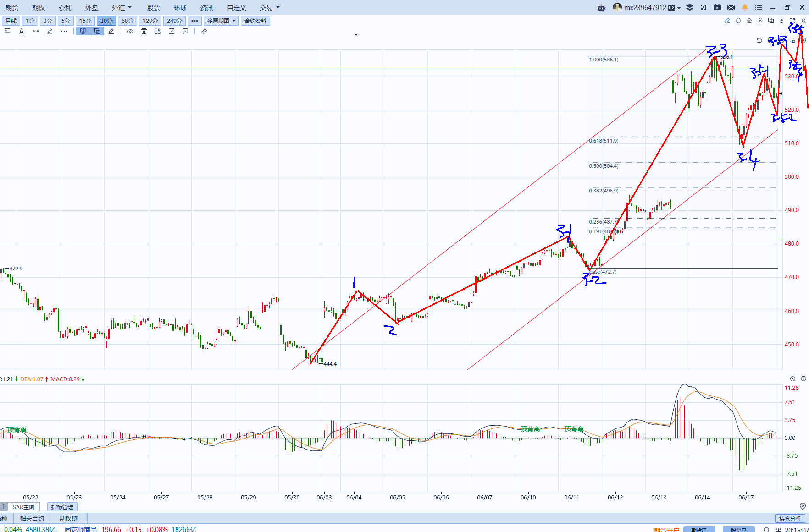Screen dimensions: 809x532
Task: Open the more drawing tools ellipsis
Action: 64,31
